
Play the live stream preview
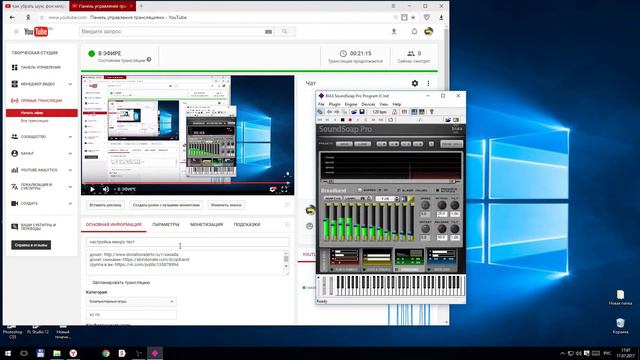tap(92, 189)
